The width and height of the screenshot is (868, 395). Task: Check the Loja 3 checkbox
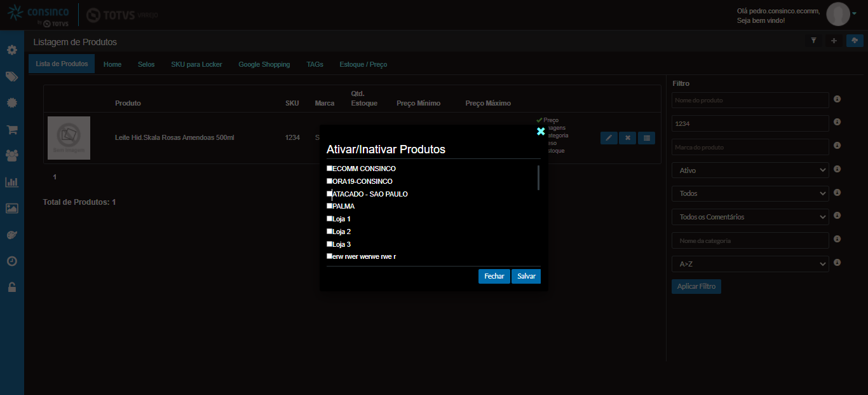pos(330,244)
